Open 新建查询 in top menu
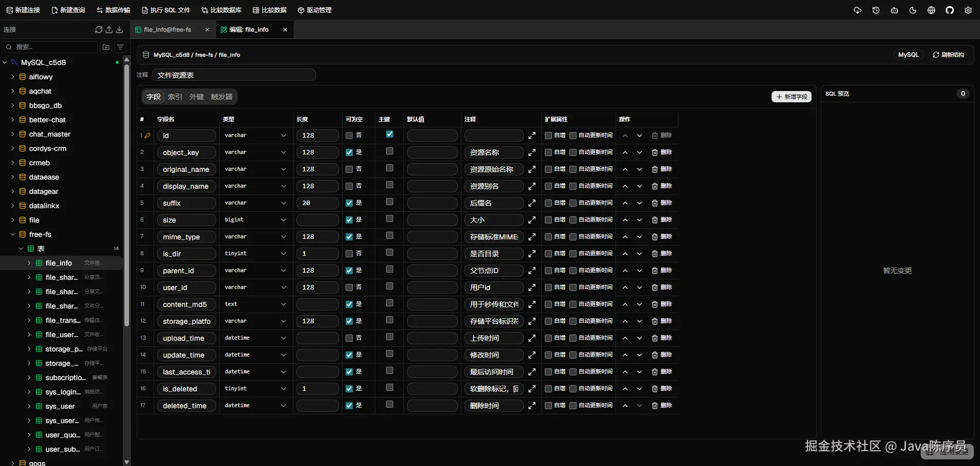This screenshot has height=466, width=980. (68, 10)
